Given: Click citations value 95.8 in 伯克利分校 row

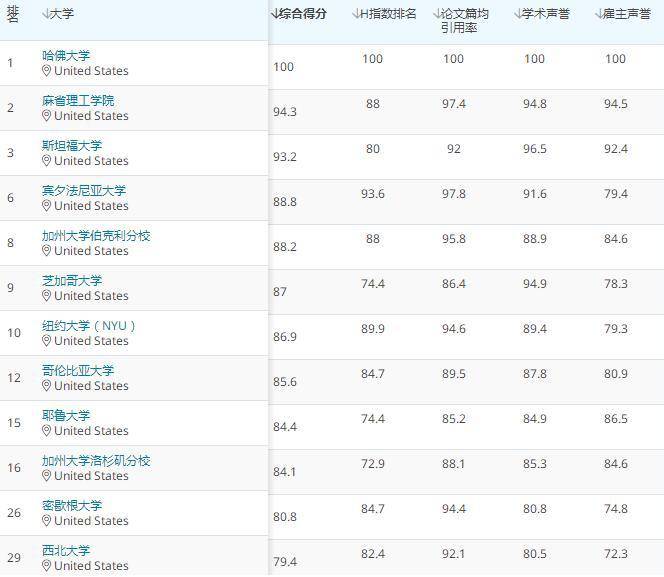Looking at the screenshot, I should 454,239.
